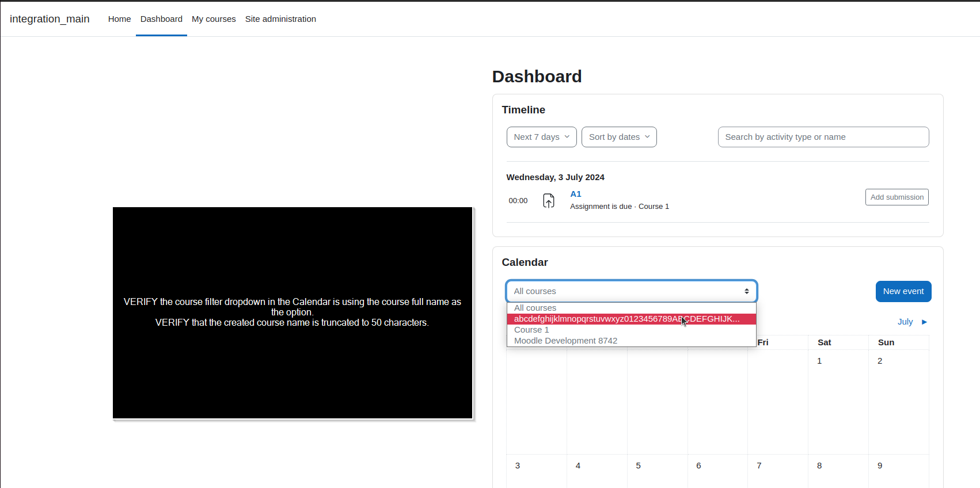Choose the All courses option in the list
Screen dimensions: 980x488
632,308
